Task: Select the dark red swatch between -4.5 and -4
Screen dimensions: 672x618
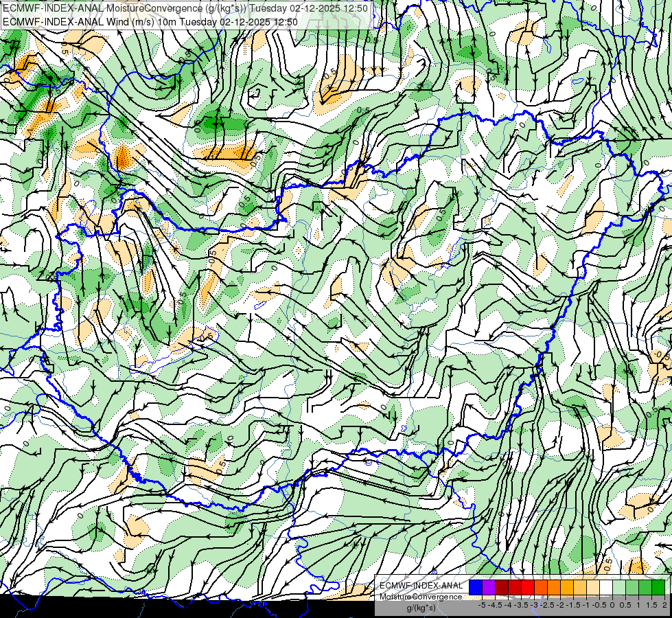Action: click(x=502, y=587)
